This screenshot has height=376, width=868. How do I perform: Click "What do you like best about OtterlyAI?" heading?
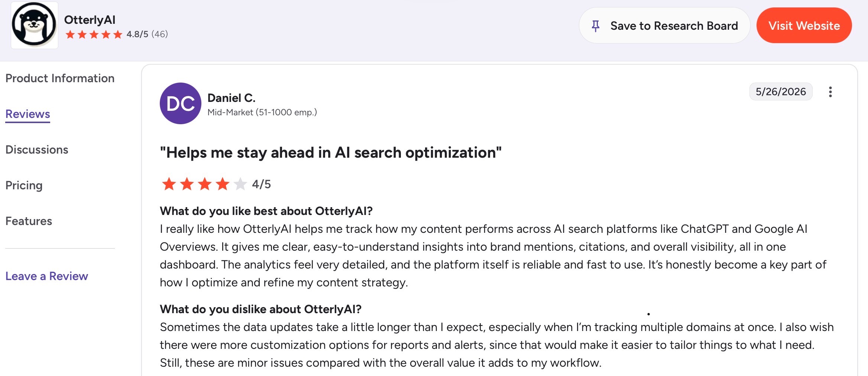pos(266,211)
